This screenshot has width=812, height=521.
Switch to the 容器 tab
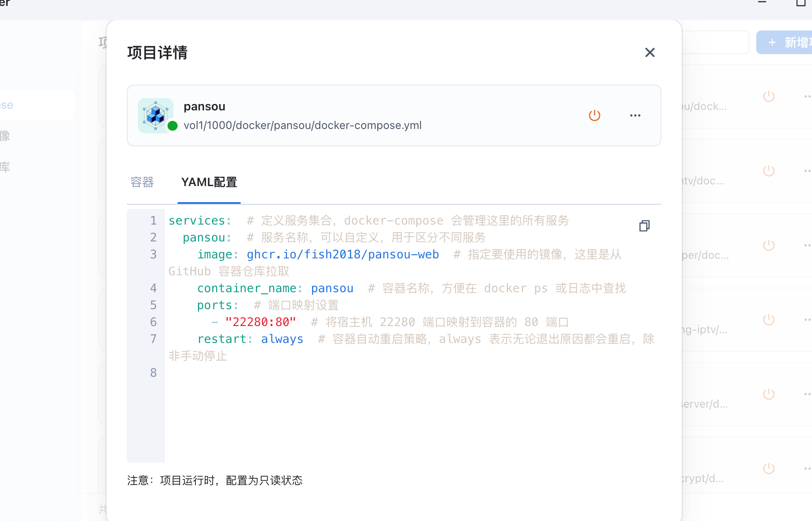coord(142,182)
